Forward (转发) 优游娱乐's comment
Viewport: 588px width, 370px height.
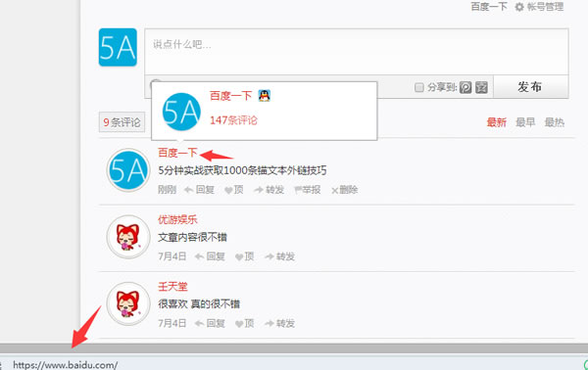coord(279,256)
